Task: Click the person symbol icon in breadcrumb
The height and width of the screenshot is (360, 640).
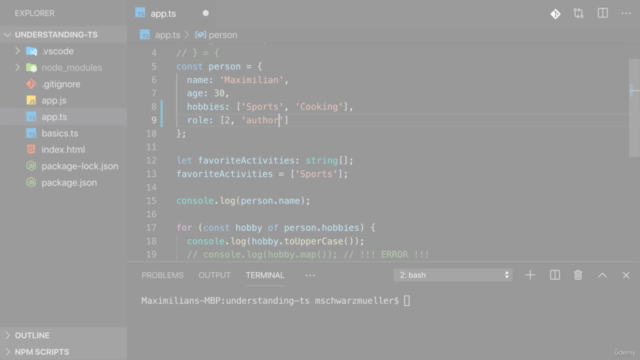Action: (x=200, y=35)
